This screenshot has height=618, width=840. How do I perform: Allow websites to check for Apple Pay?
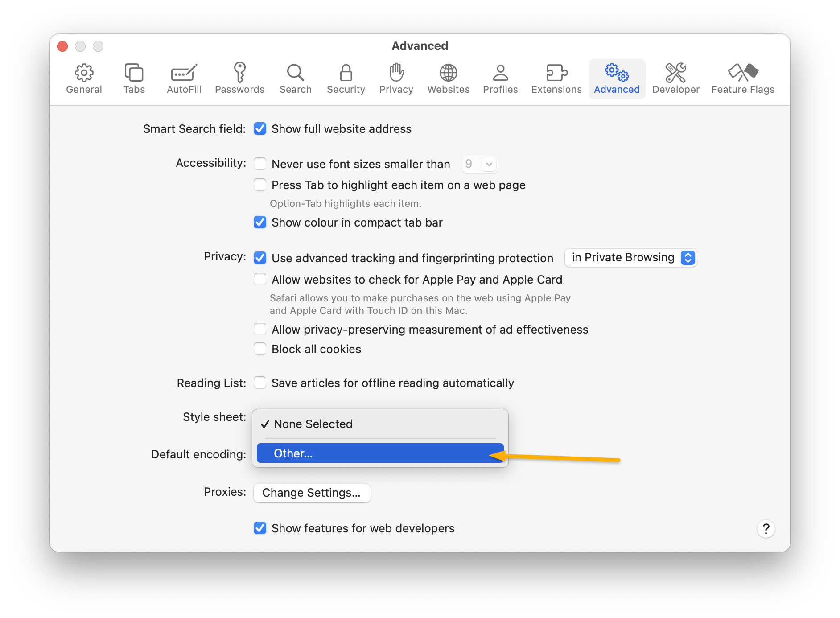tap(260, 279)
